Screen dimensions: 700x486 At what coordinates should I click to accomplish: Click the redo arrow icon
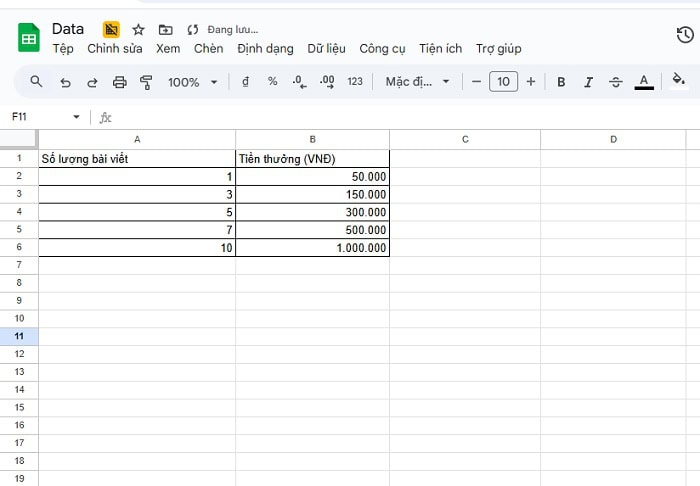coord(92,82)
